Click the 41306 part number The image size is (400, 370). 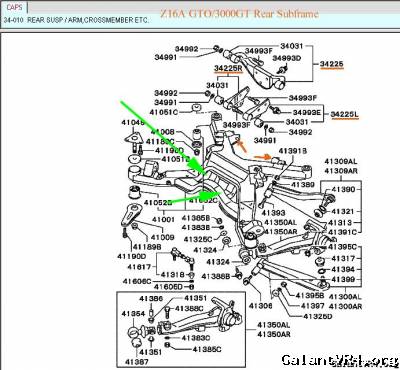pyautogui.click(x=260, y=306)
